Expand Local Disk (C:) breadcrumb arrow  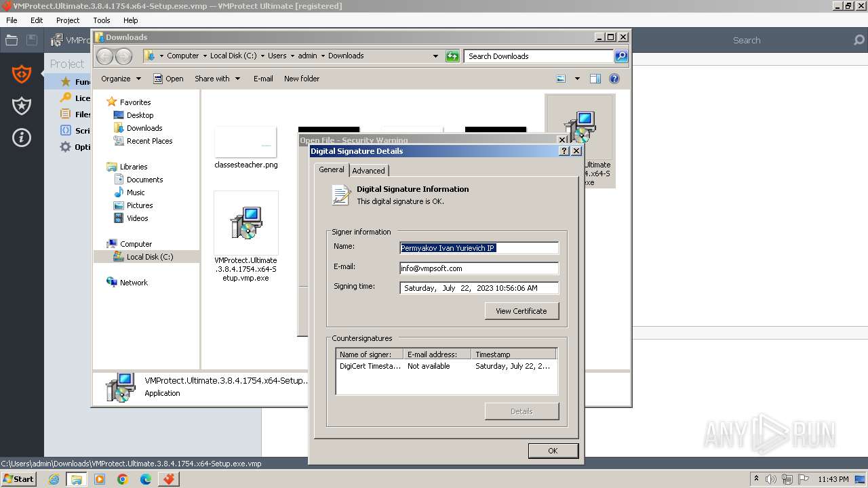pos(262,56)
